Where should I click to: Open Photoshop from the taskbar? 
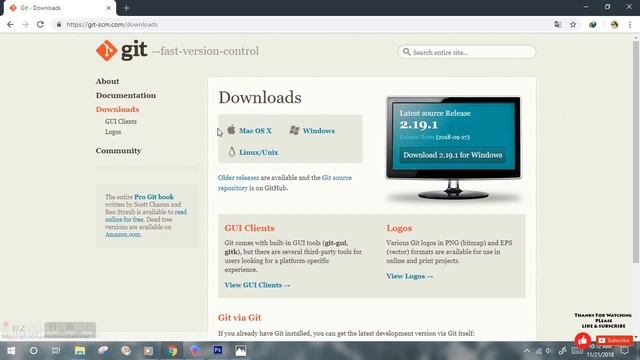point(218,350)
